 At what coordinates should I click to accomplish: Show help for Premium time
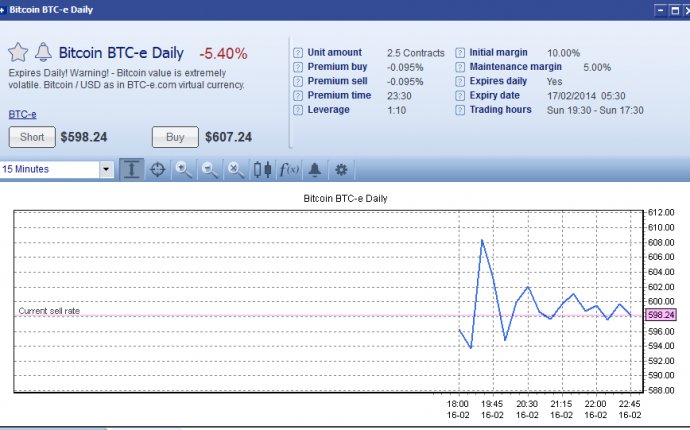(298, 96)
